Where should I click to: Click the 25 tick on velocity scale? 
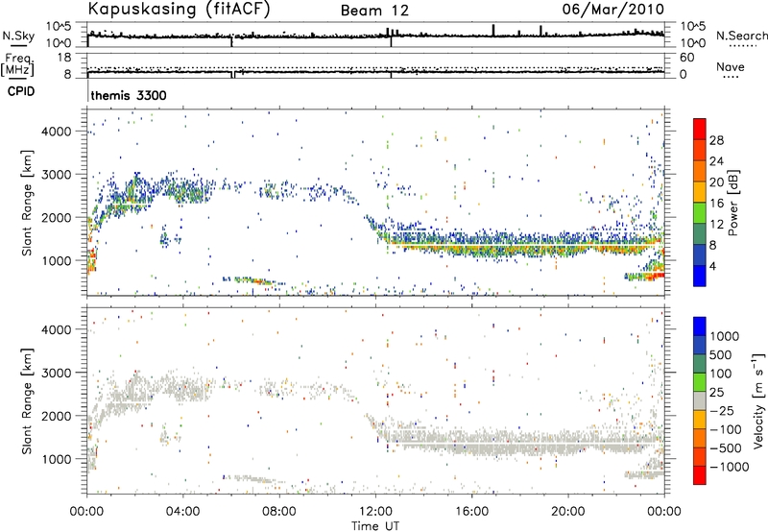[717, 392]
